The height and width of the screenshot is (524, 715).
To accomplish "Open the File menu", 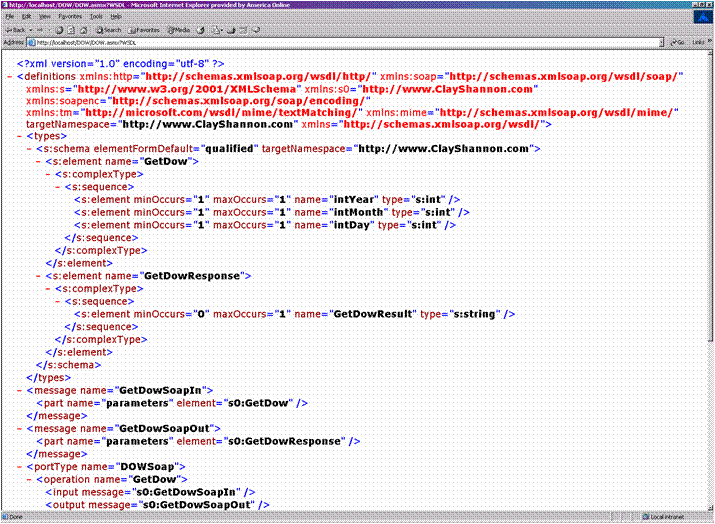I will pos(10,17).
